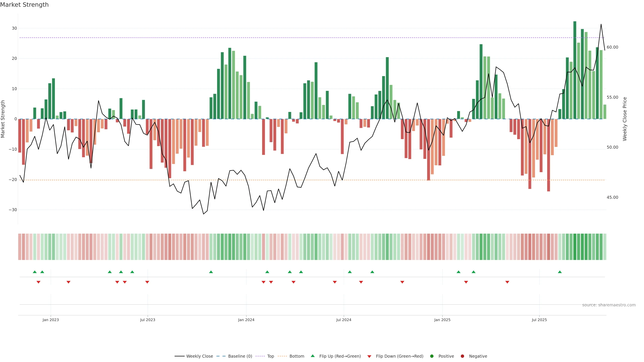644x362 pixels.
Task: Click the Negative red circle legend icon
Action: tap(462, 356)
